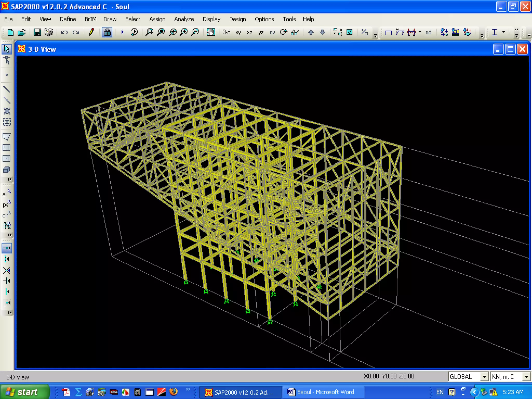Click the Set Display Options checkbox icon
This screenshot has width=532, height=399.
click(350, 32)
